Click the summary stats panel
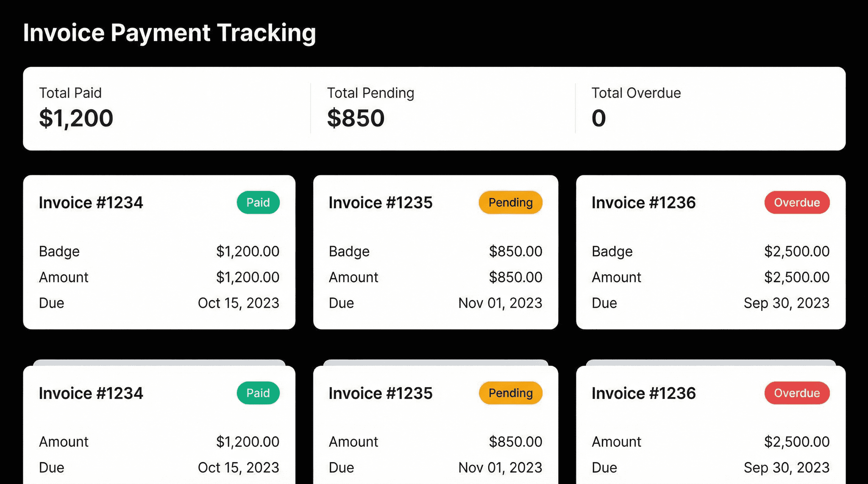The width and height of the screenshot is (868, 484). [434, 108]
